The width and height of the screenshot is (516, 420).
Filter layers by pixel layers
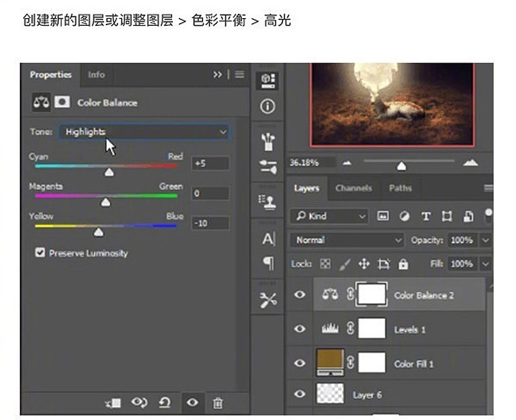tap(382, 216)
